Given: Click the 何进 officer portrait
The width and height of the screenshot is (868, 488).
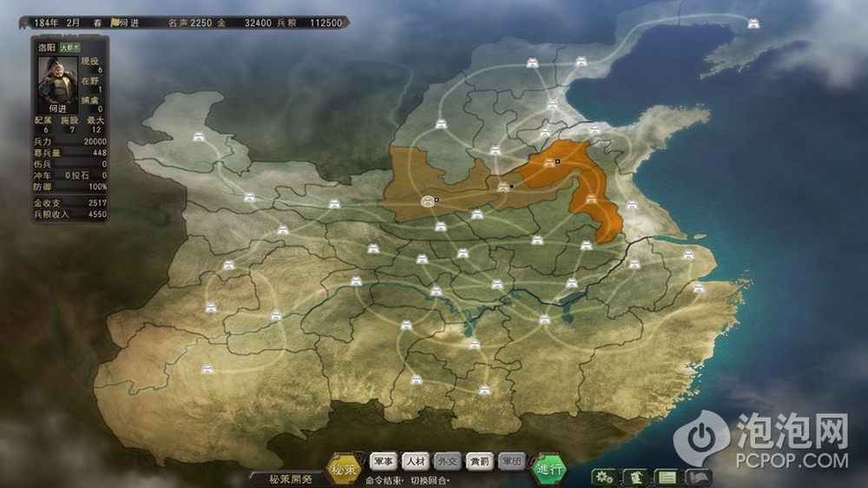Looking at the screenshot, I should coord(57,84).
